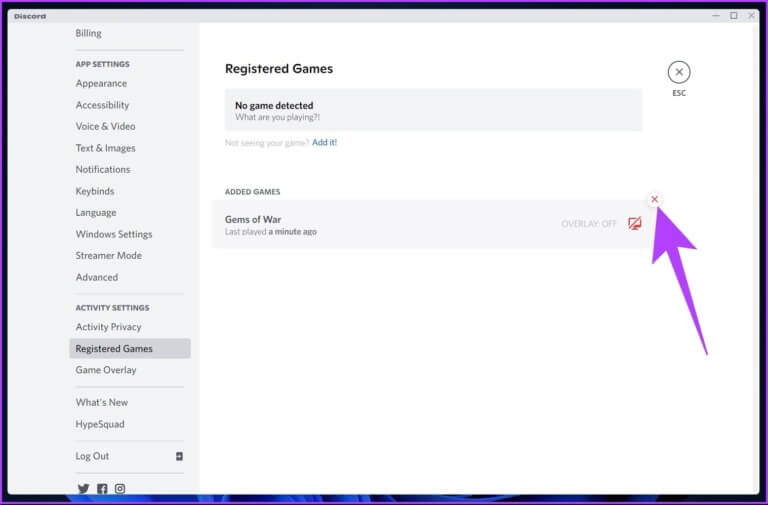Open Game Overlay settings
The height and width of the screenshot is (505, 768).
click(x=106, y=370)
